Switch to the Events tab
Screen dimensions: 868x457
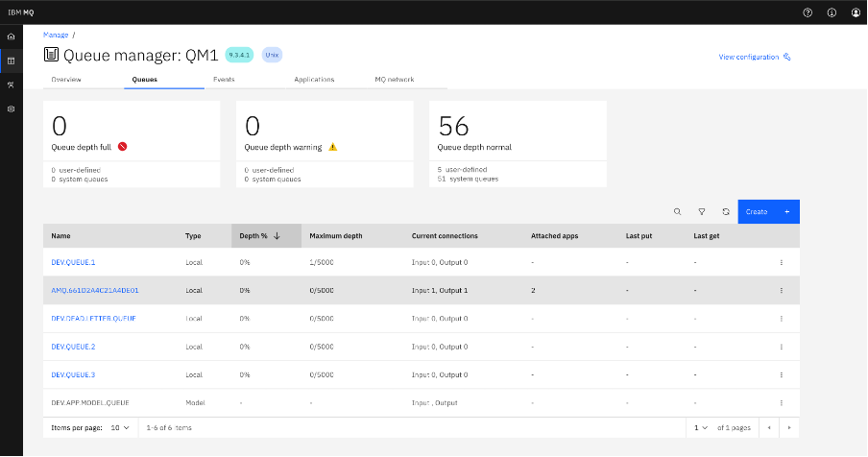(224, 80)
